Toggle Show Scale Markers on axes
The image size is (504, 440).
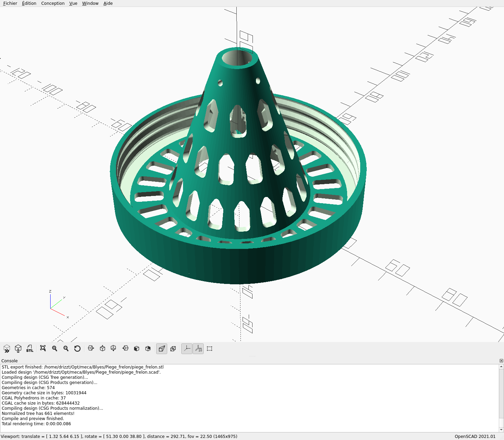coord(198,349)
